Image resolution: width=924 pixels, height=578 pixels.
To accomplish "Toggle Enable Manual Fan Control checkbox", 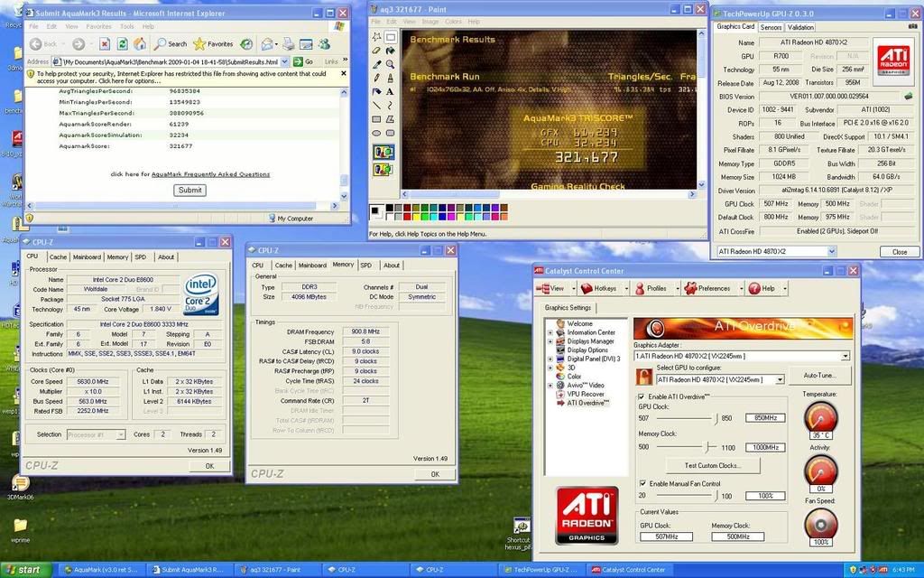I will 642,484.
